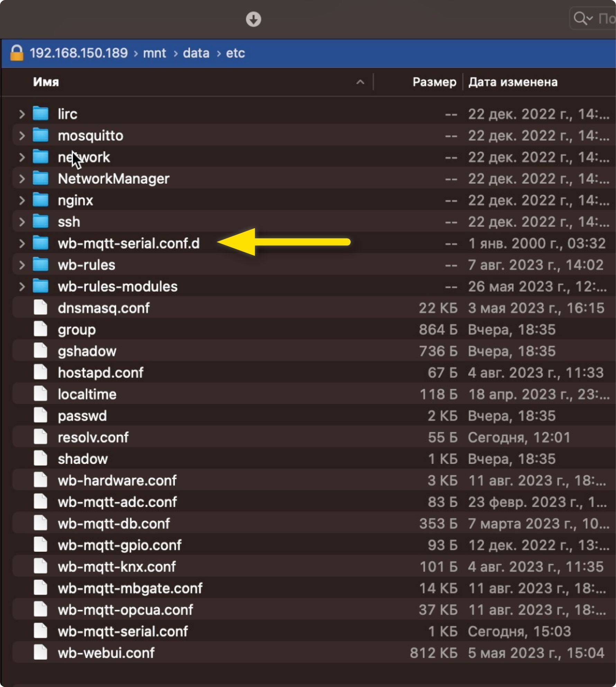This screenshot has height=687, width=616.
Task: Select the wb-mqtt-db.conf file icon
Action: pos(40,523)
